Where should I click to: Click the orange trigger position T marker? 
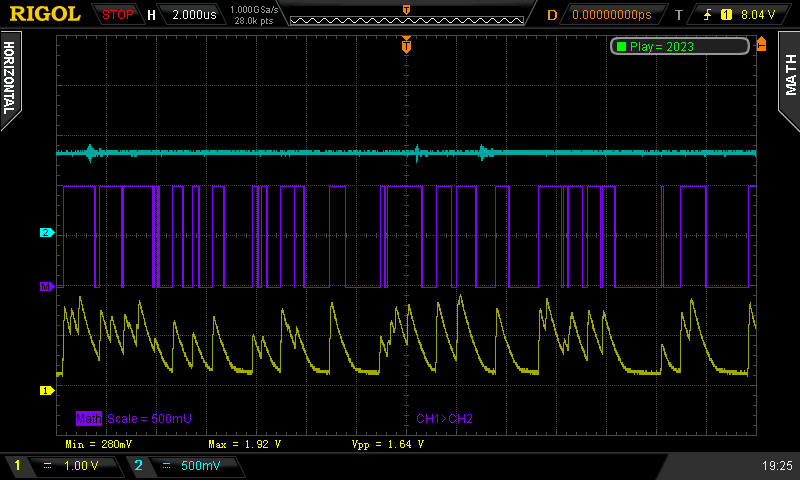pyautogui.click(x=406, y=45)
